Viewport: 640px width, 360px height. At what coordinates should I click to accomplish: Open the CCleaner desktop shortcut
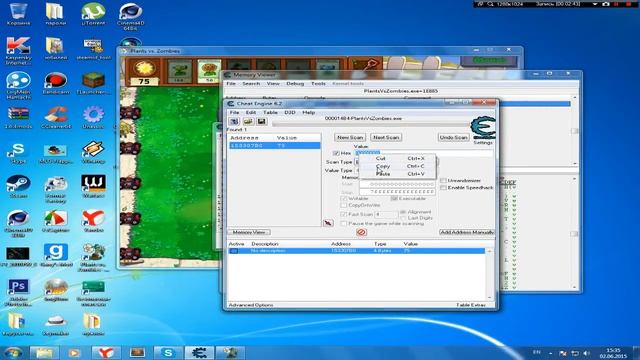pos(56,118)
